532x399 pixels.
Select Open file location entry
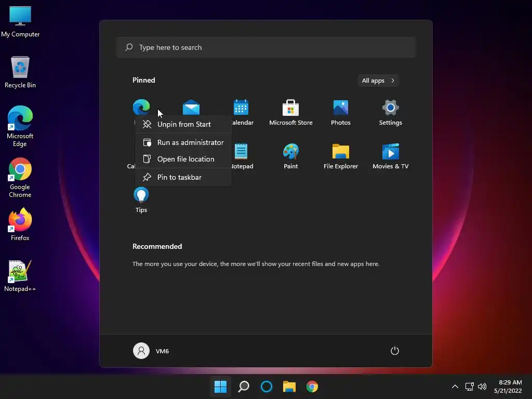coord(183,159)
